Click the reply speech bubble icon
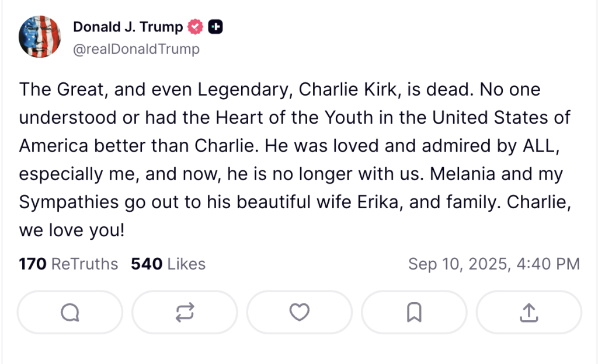 pyautogui.click(x=70, y=312)
